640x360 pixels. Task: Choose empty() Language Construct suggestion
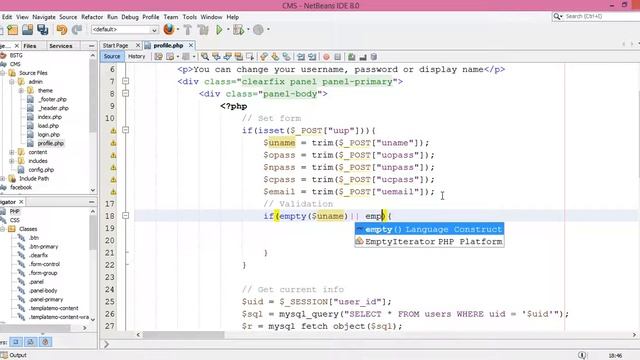(x=429, y=229)
